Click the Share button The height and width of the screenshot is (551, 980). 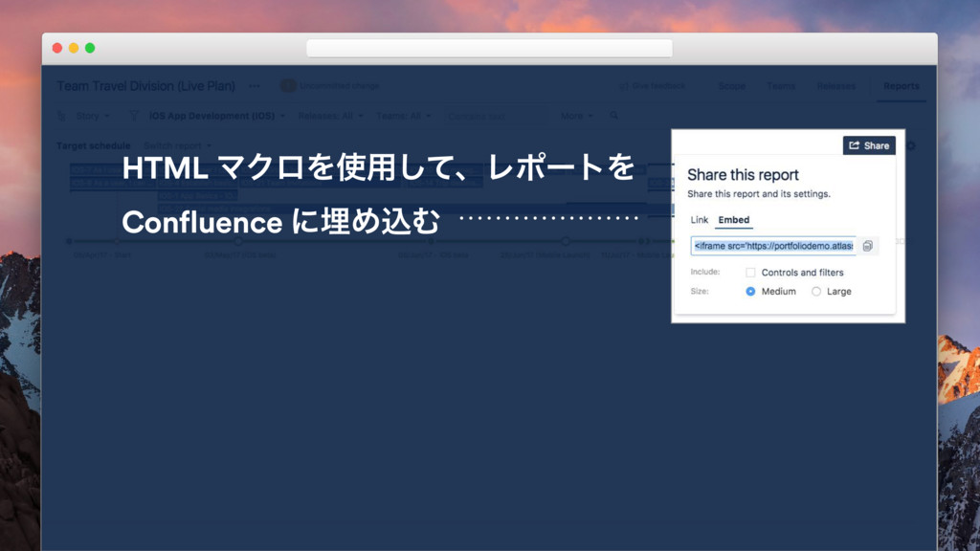[869, 145]
